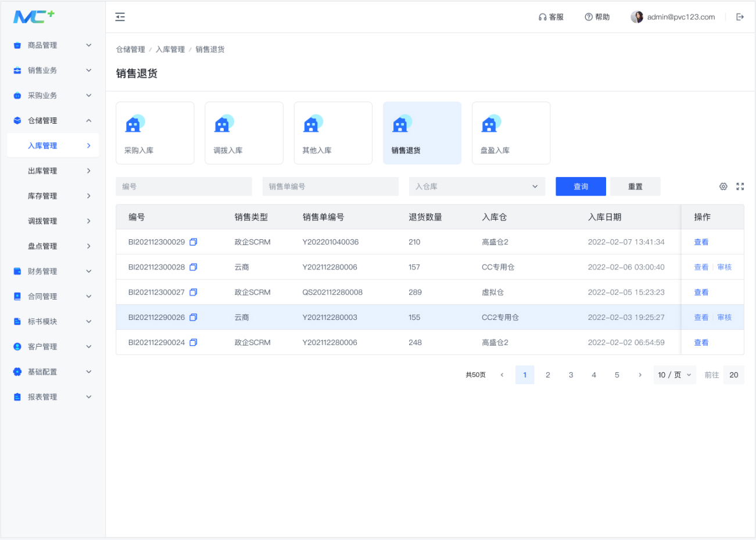Image resolution: width=756 pixels, height=540 pixels.
Task: Open the 帮助 help icon
Action: tap(589, 17)
